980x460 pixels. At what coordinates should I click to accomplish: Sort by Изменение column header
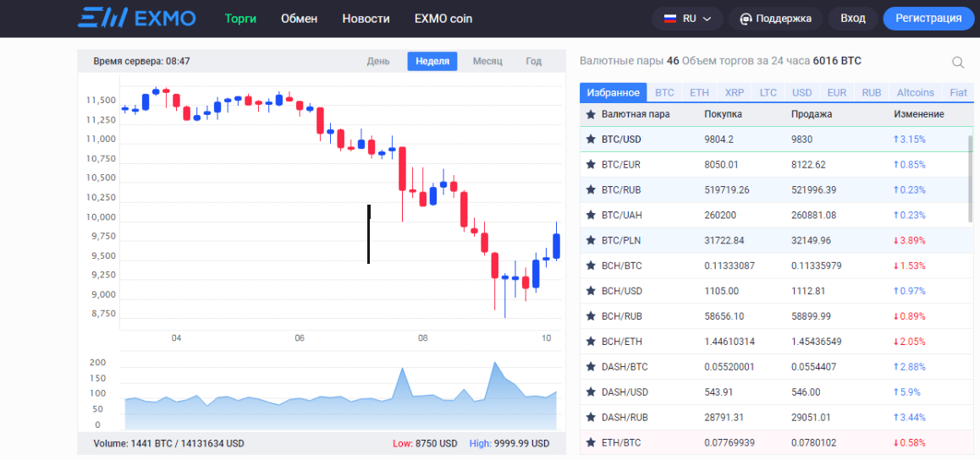click(x=918, y=114)
